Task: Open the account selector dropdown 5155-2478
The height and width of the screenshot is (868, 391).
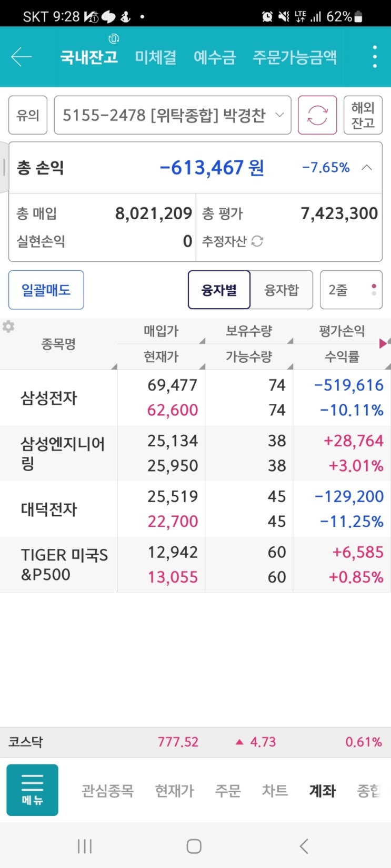Action: (x=173, y=115)
